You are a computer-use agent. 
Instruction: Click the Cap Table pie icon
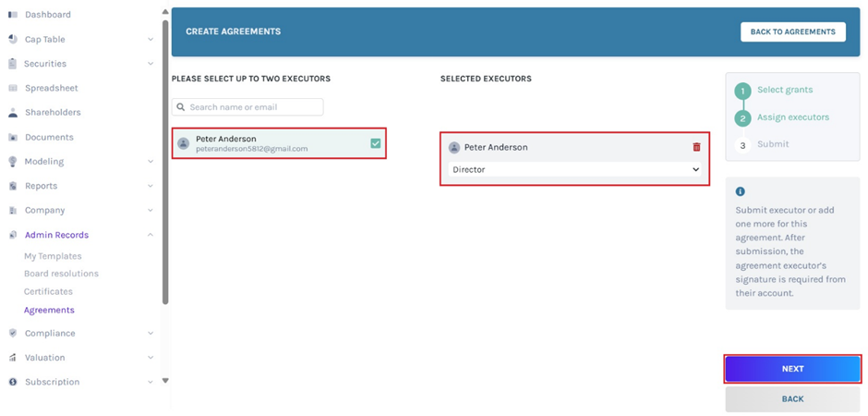[13, 40]
